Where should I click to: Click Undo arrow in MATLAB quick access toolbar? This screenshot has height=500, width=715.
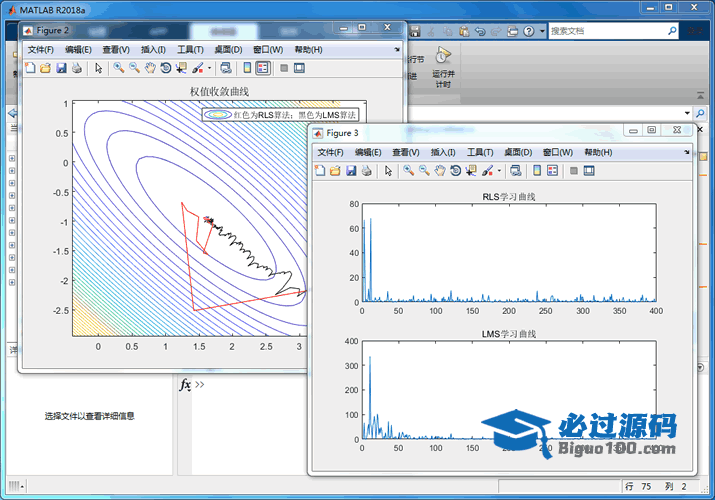tap(480, 31)
